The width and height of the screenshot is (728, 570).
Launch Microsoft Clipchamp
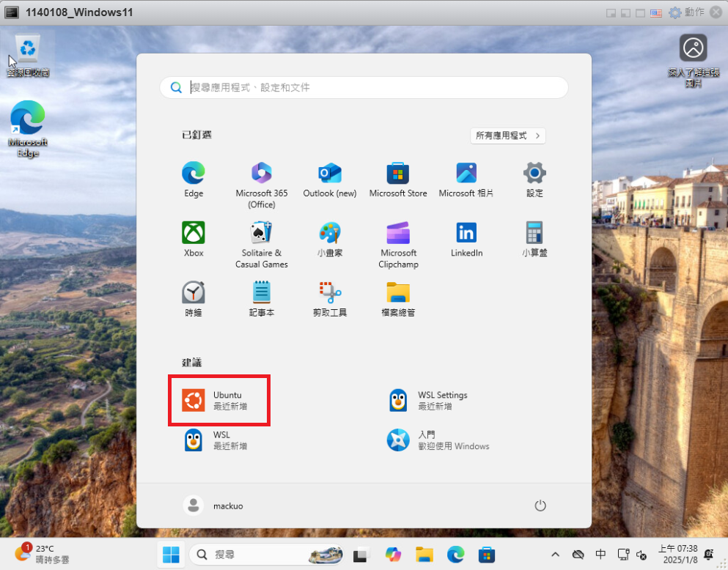[x=398, y=245]
